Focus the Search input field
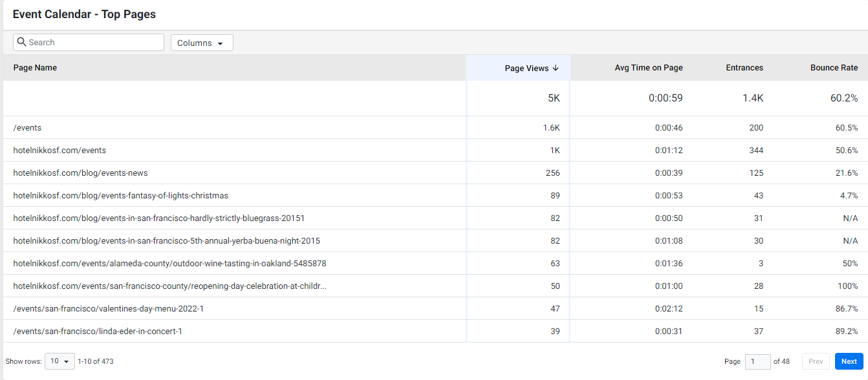This screenshot has height=380, width=868. tap(89, 42)
